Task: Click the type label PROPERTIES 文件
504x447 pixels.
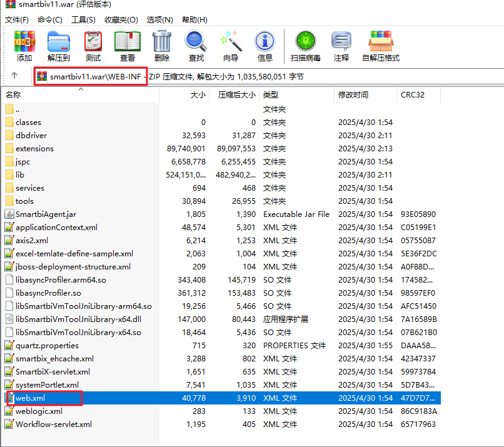Action: click(295, 346)
